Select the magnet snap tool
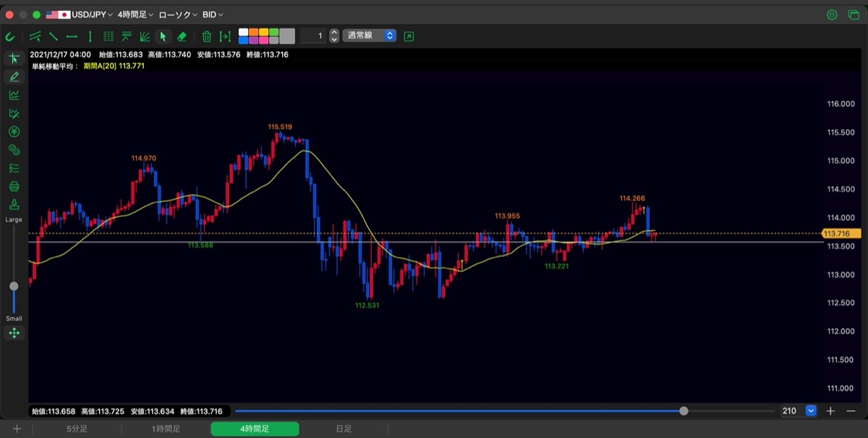868x438 pixels. [10, 36]
